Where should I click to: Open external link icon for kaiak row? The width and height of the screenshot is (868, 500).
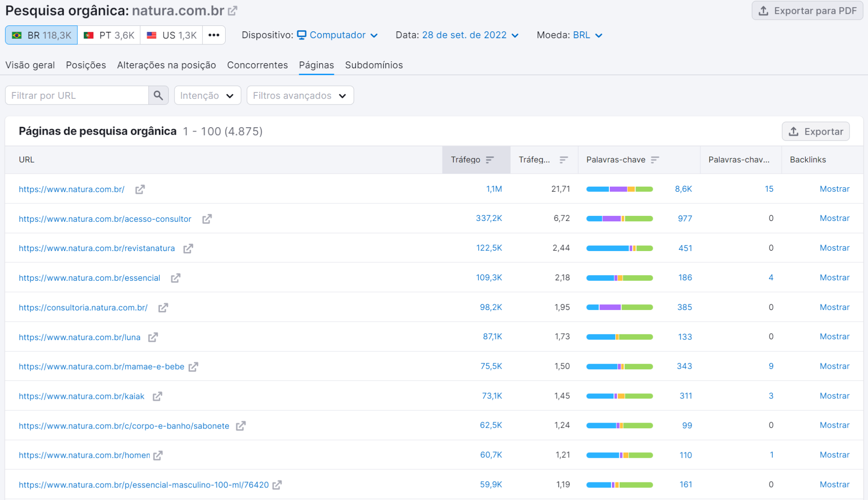click(x=157, y=396)
